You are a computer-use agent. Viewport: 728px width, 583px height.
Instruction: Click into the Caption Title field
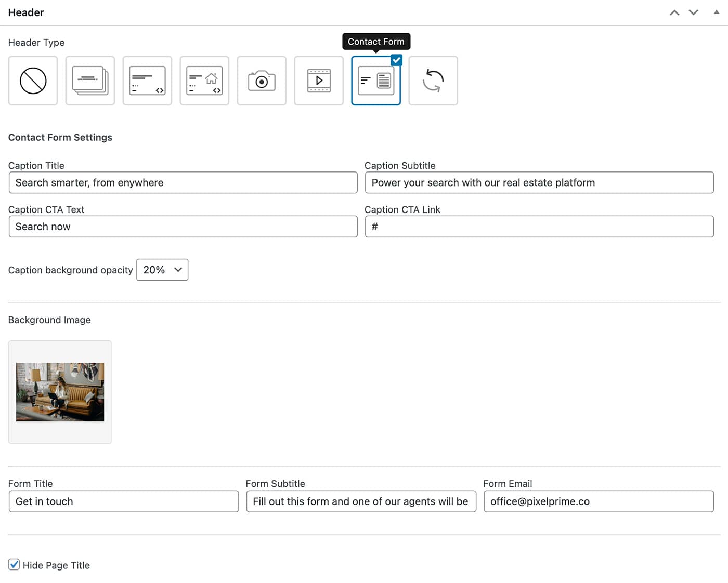[183, 183]
